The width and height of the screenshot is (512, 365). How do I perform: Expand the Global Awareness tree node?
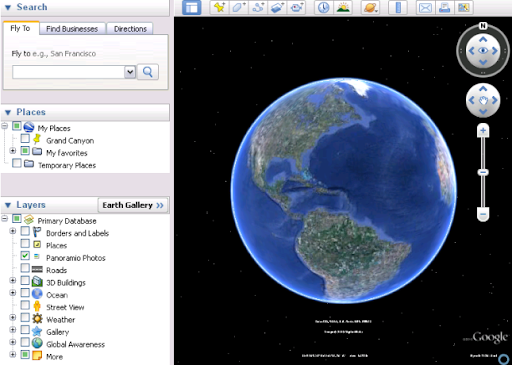pyautogui.click(x=13, y=342)
